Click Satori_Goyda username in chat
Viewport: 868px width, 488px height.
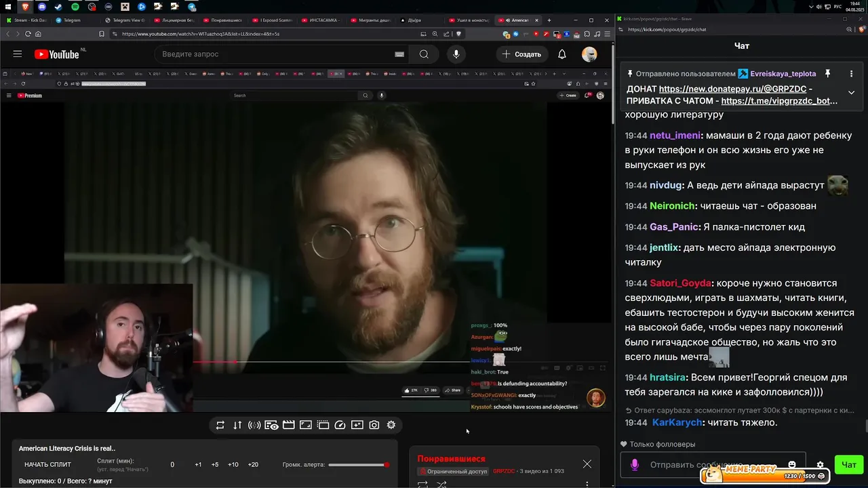coord(680,283)
